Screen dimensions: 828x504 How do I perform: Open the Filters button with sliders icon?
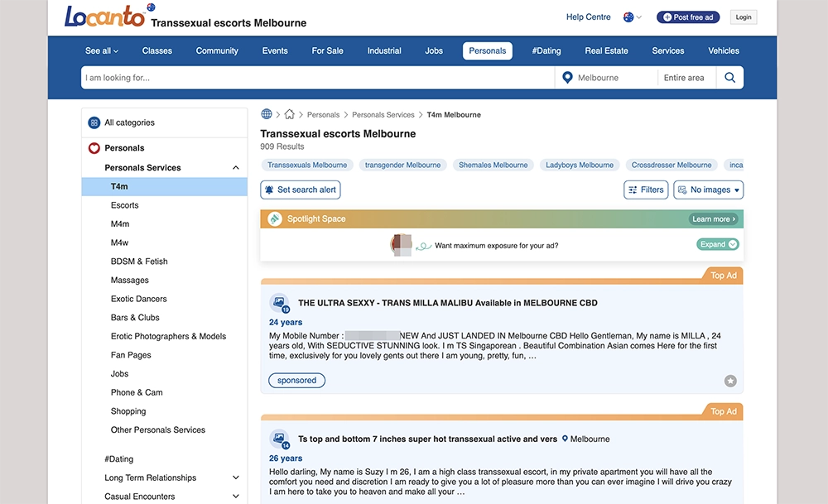click(x=646, y=190)
